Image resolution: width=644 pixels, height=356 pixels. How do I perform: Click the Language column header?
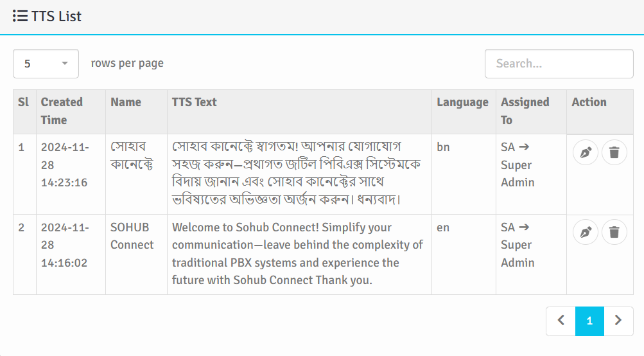[x=462, y=102]
